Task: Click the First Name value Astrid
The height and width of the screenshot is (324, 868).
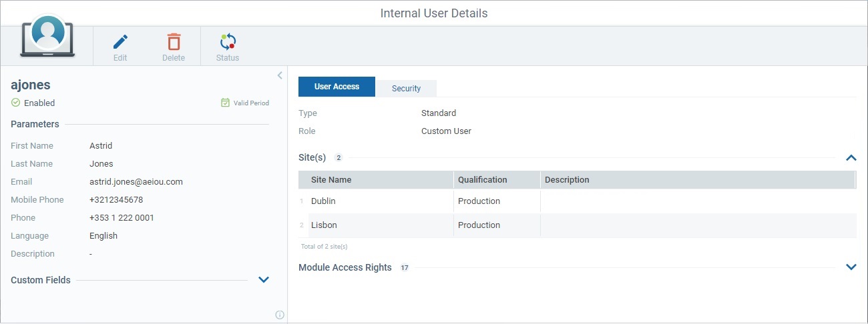Action: coord(101,146)
